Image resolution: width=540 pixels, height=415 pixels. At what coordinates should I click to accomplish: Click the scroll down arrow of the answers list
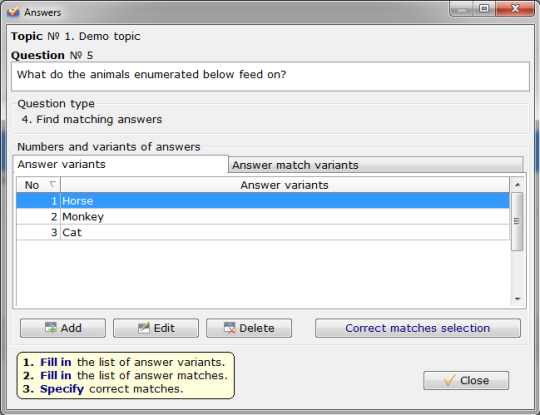[x=517, y=299]
